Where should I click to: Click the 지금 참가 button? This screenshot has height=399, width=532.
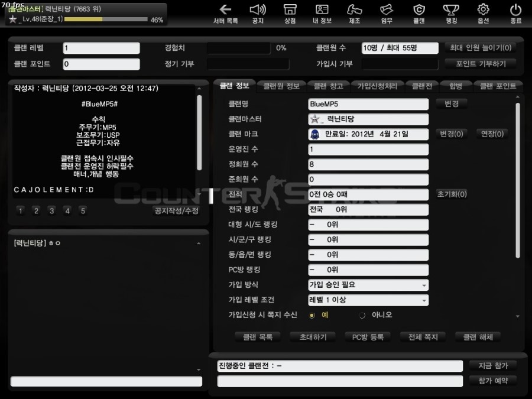click(493, 365)
